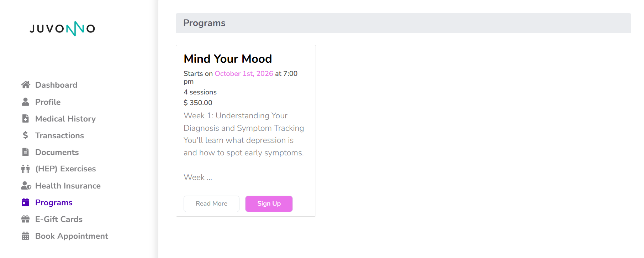Sign Up for Mind Your Mood

269,203
